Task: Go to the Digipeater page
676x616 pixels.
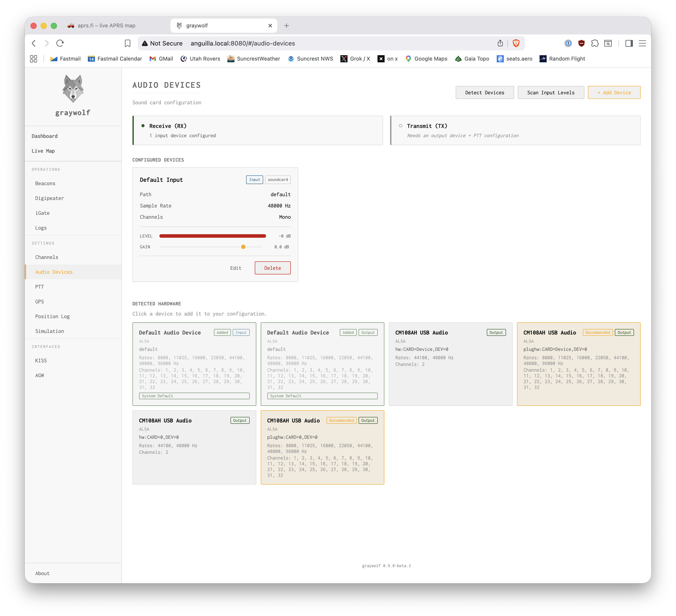Action: [49, 198]
